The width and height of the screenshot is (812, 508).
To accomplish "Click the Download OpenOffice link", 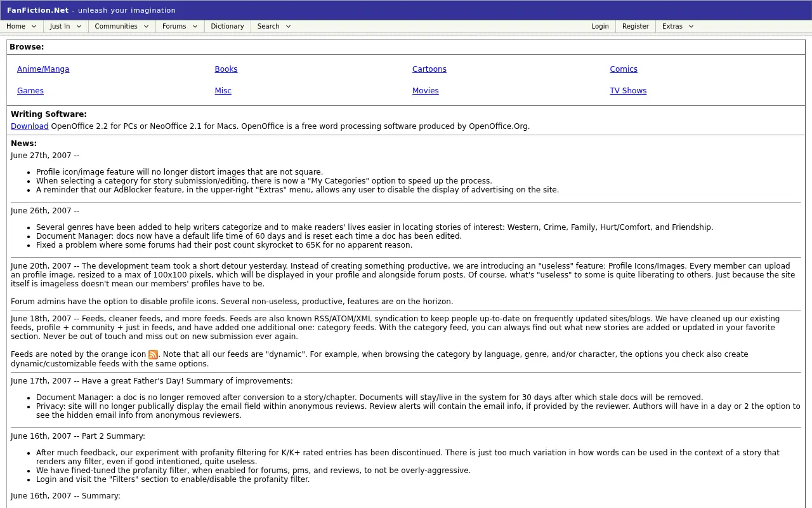I will click(x=29, y=126).
